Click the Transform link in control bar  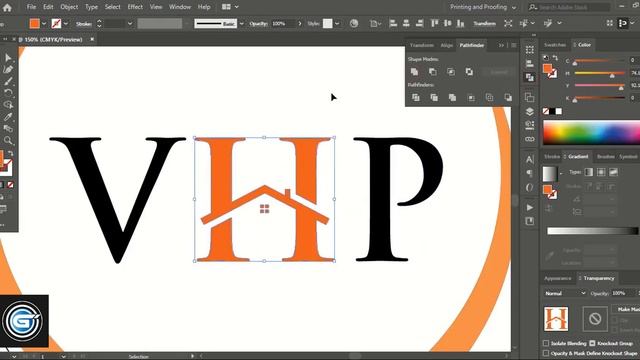tap(484, 24)
